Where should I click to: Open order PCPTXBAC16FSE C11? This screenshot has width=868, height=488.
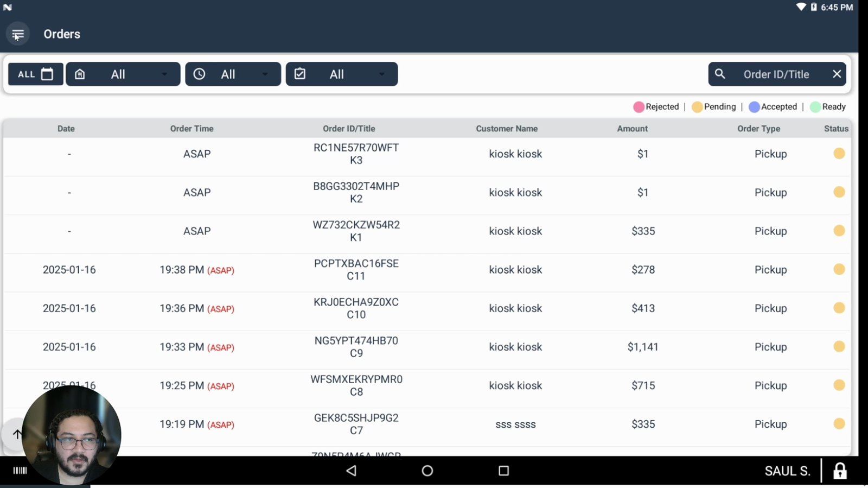[x=427, y=270]
